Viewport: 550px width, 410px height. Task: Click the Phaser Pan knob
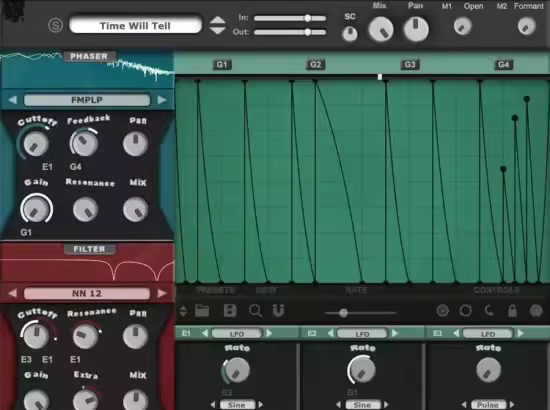(x=135, y=143)
